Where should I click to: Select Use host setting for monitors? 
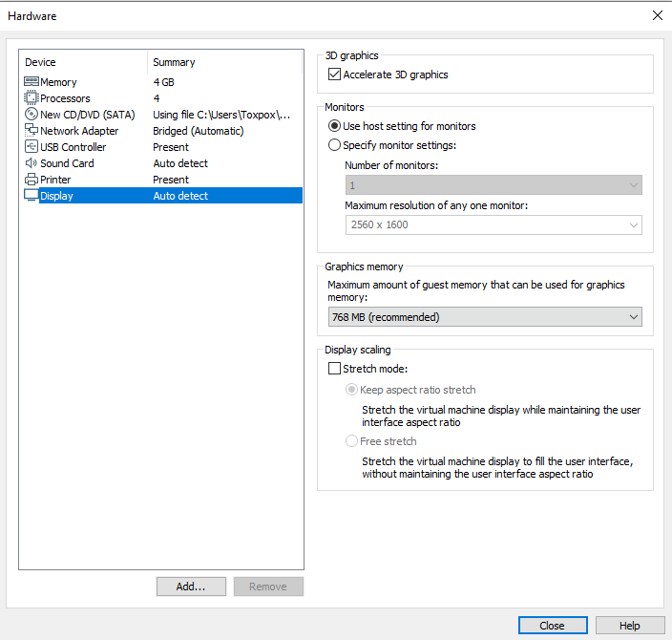pyautogui.click(x=334, y=126)
